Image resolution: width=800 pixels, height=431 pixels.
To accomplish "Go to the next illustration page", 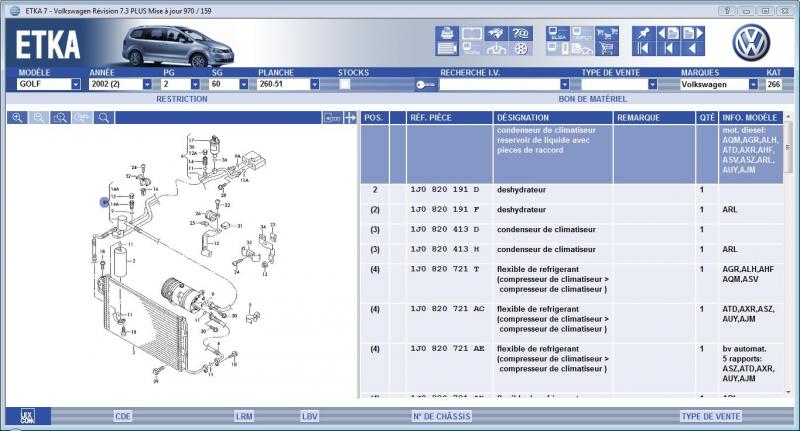I will [692, 34].
